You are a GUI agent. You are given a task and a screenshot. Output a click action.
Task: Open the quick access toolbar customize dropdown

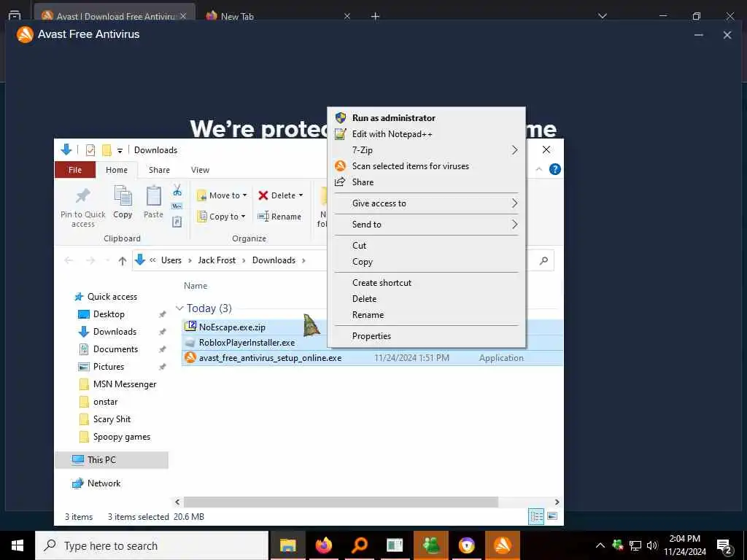pyautogui.click(x=120, y=150)
